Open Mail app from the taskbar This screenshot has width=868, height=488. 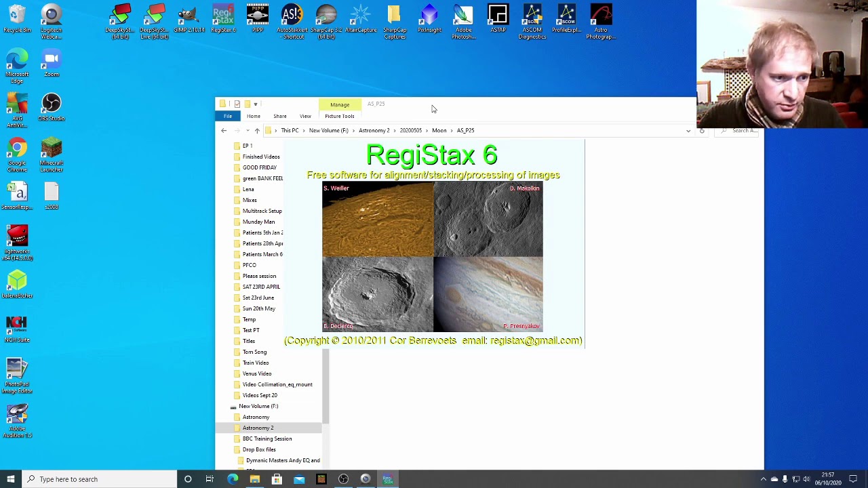point(299,479)
